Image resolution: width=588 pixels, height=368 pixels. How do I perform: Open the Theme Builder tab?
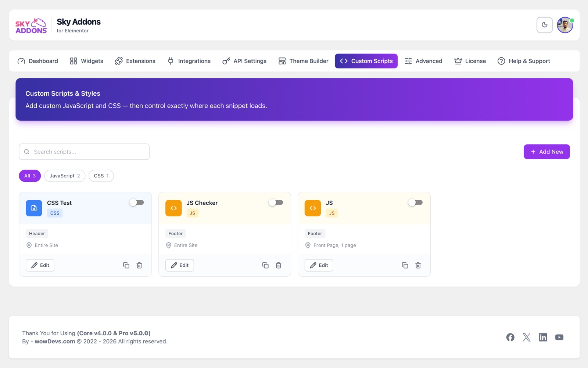(303, 61)
